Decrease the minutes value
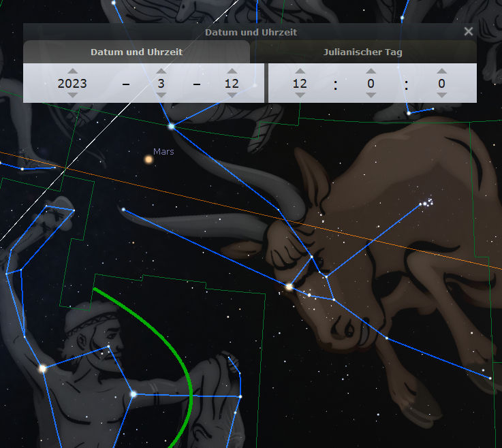This screenshot has height=448, width=502. point(371,95)
